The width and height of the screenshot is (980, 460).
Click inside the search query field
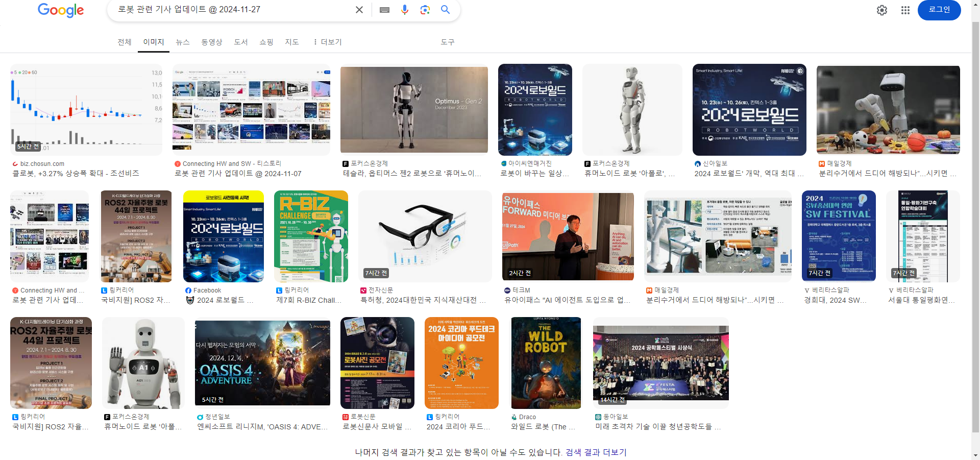[232, 10]
